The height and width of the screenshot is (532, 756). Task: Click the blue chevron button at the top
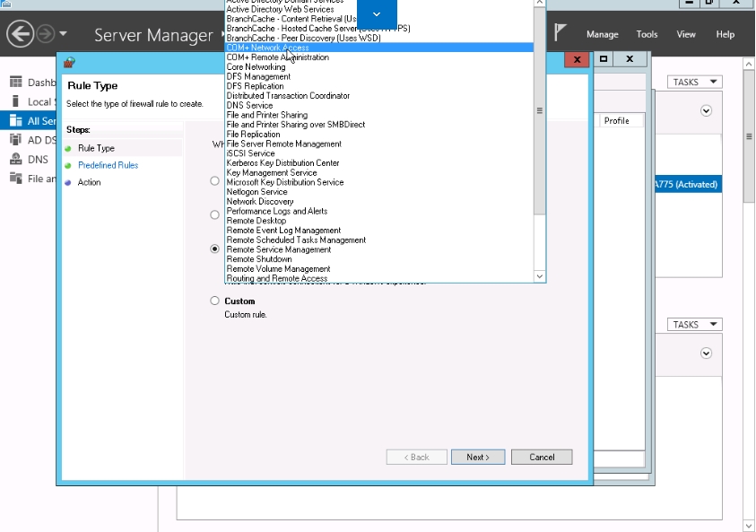point(377,14)
